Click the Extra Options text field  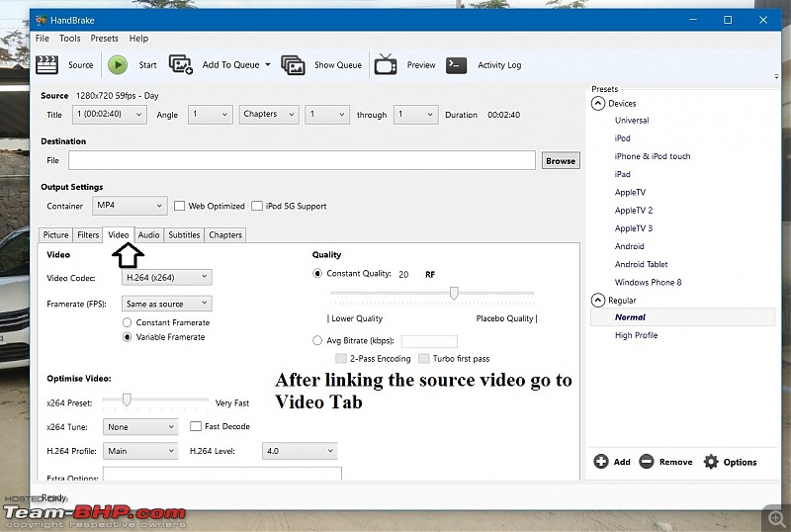coord(222,474)
